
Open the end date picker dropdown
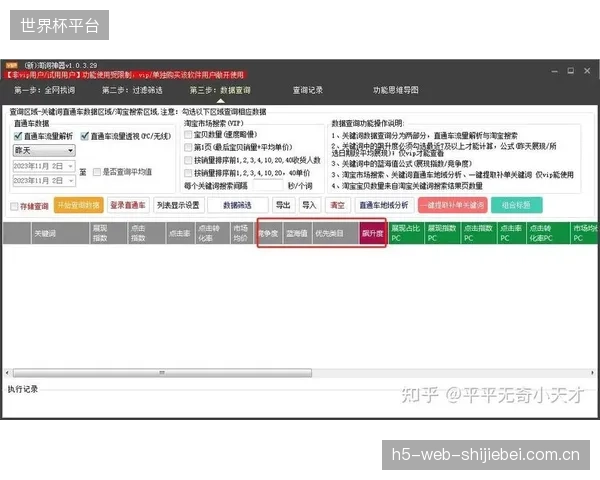click(71, 181)
